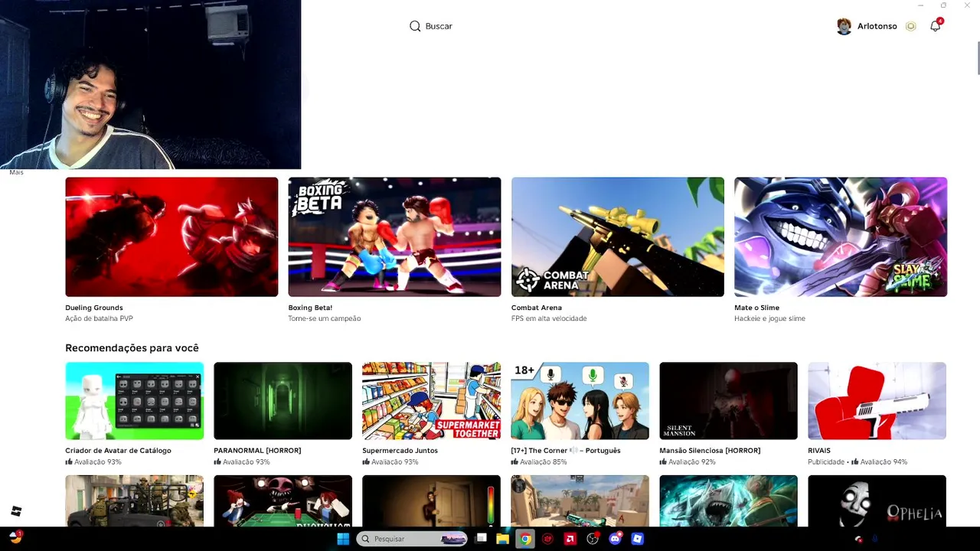Click thumbs-up icon under PARANORMAL [HORROR]

pyautogui.click(x=217, y=462)
